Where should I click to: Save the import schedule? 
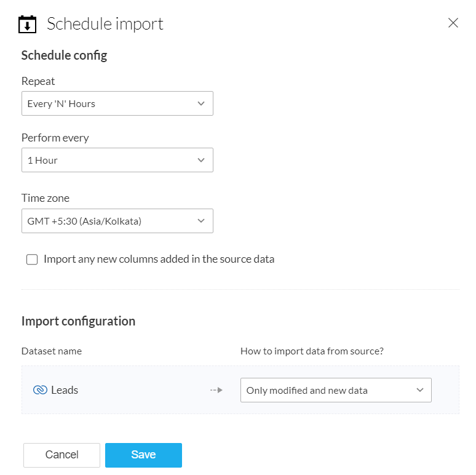(x=143, y=455)
